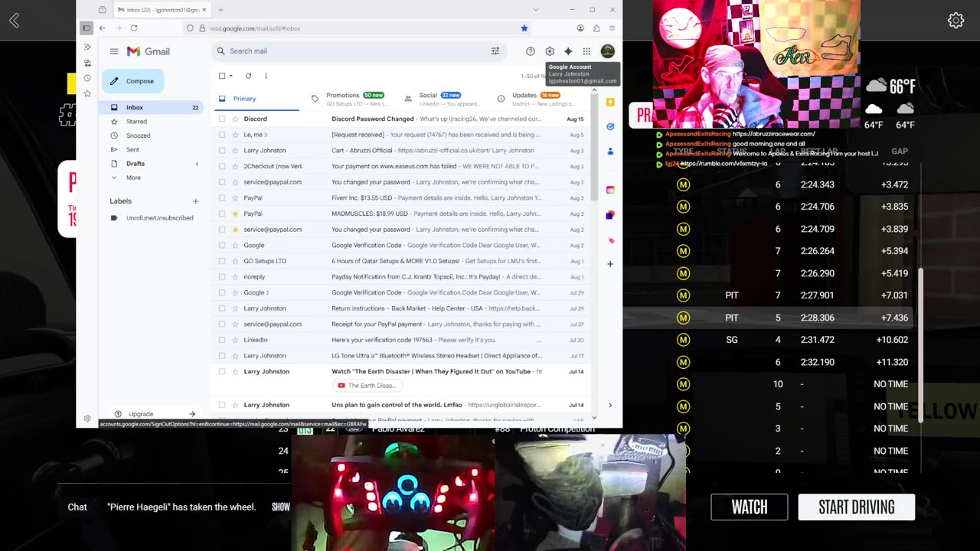Collapse Gmail main menu hamburger
This screenshot has height=551, width=980.
114,51
